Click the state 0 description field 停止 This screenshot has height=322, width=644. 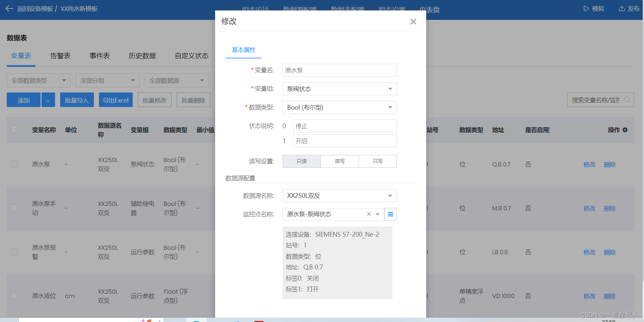tap(345, 126)
